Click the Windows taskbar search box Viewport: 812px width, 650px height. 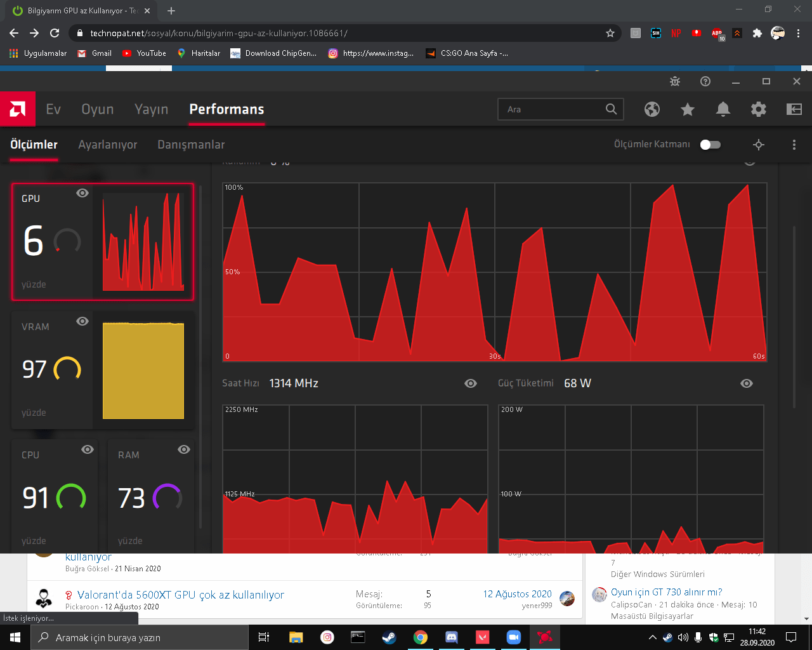pos(140,637)
